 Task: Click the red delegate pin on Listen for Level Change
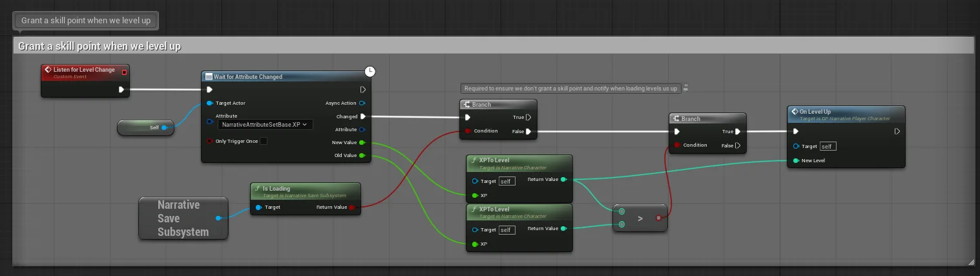click(x=125, y=72)
